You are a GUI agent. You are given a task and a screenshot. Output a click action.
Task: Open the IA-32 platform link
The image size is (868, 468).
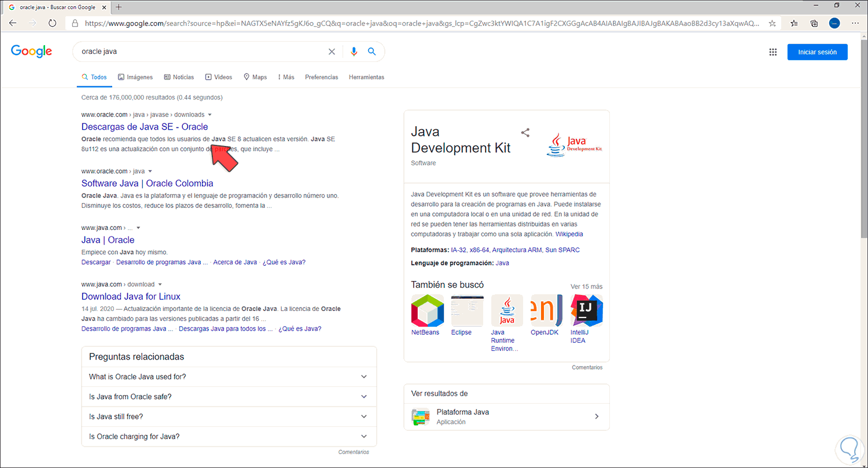(458, 250)
